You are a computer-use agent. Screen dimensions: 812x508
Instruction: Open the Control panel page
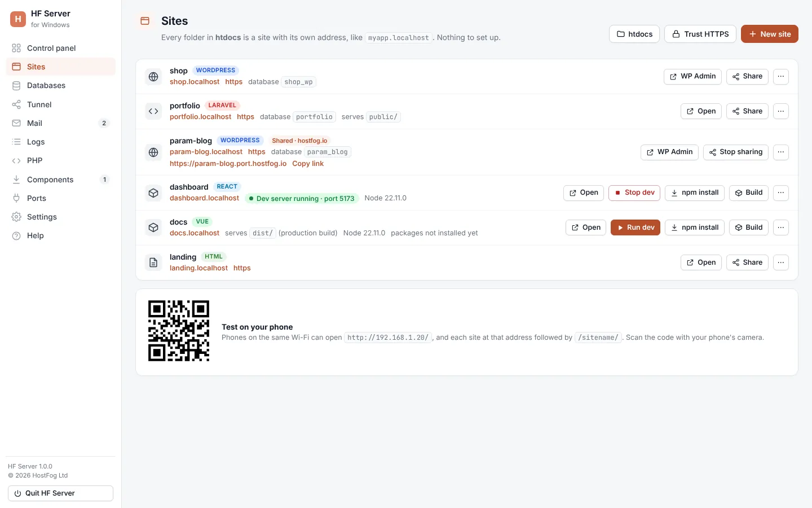click(x=60, y=48)
